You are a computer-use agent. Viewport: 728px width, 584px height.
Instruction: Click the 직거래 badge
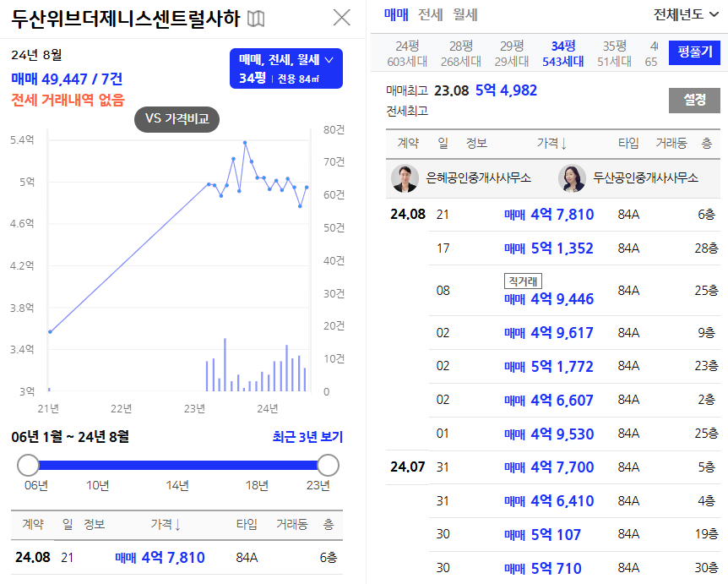(x=523, y=281)
